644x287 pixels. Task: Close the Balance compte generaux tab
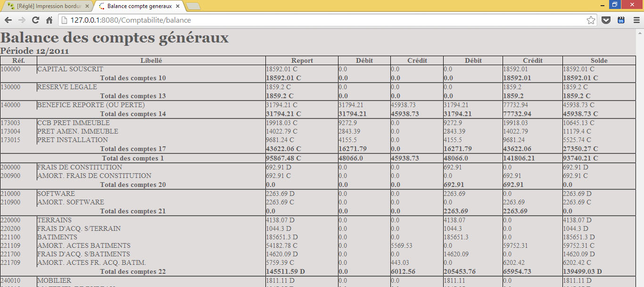coord(177,6)
